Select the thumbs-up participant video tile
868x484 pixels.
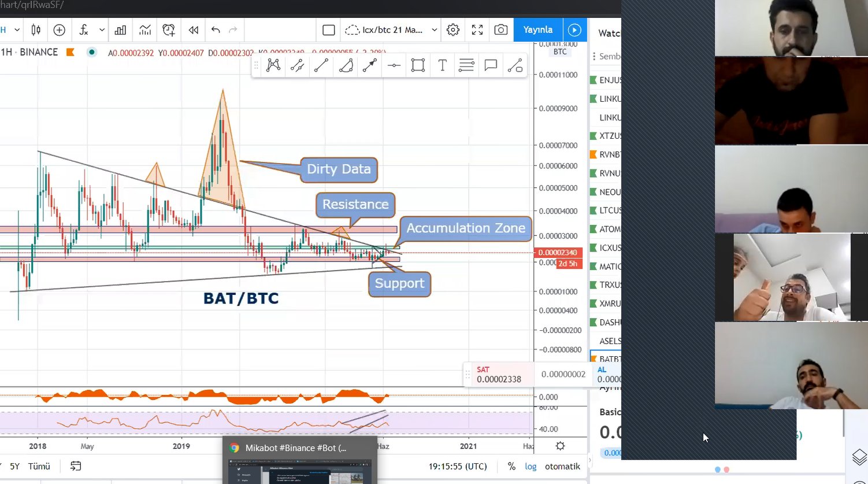click(792, 277)
